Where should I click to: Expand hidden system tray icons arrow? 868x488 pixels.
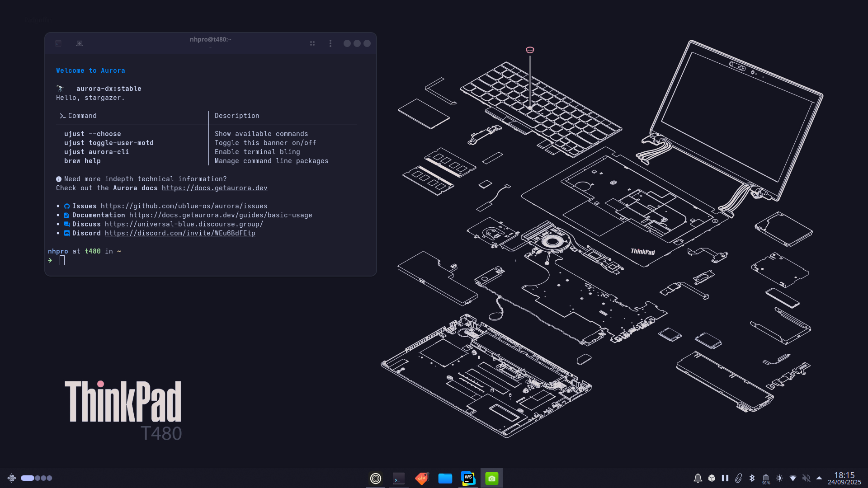pos(819,478)
